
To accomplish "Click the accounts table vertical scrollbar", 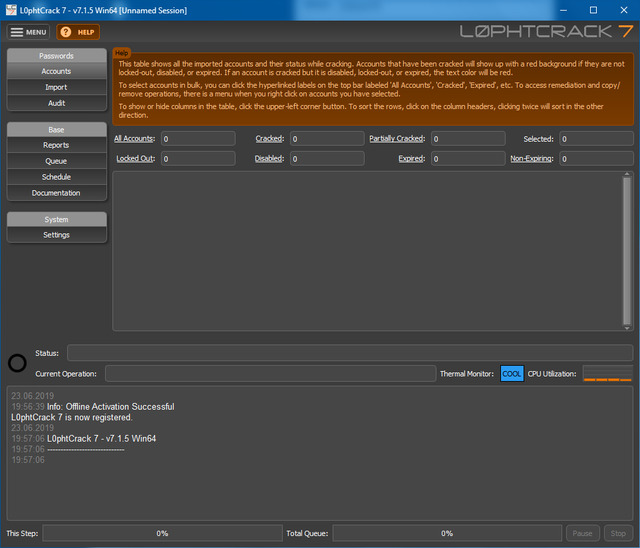I will click(627, 251).
